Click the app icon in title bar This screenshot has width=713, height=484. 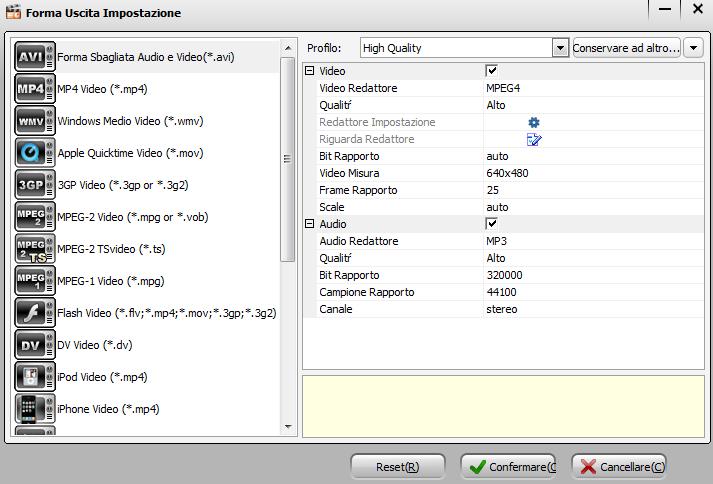(x=13, y=12)
